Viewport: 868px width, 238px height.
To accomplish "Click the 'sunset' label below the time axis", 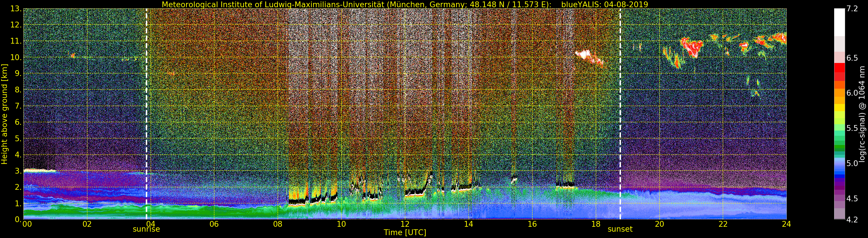I will (620, 229).
